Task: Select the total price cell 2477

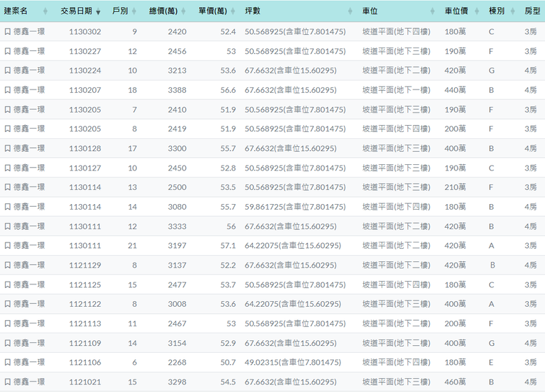Action: (177, 284)
